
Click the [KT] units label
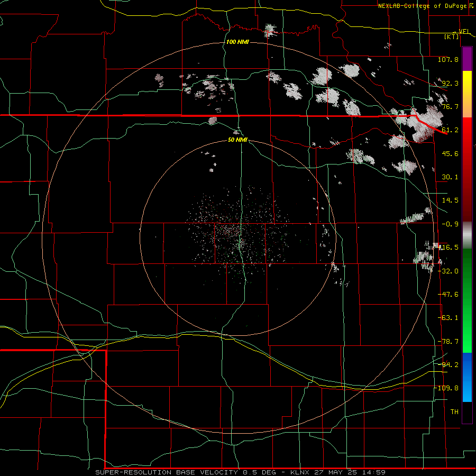point(452,36)
